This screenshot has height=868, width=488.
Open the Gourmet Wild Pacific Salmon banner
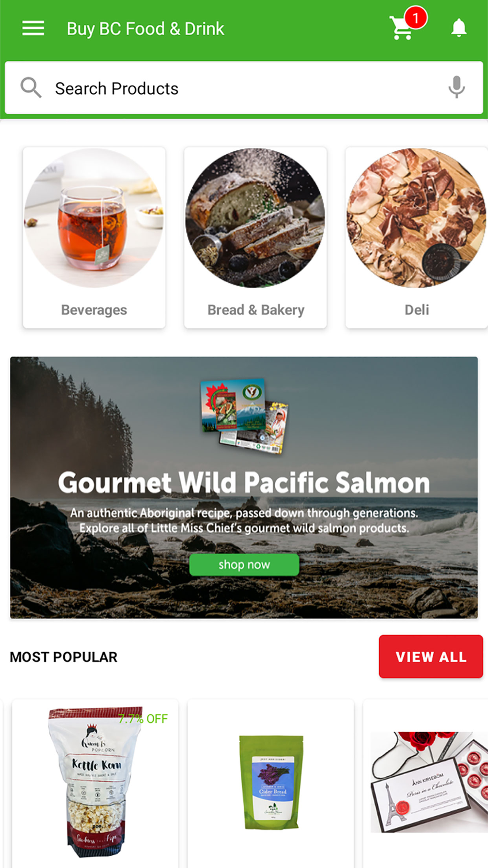(244, 488)
